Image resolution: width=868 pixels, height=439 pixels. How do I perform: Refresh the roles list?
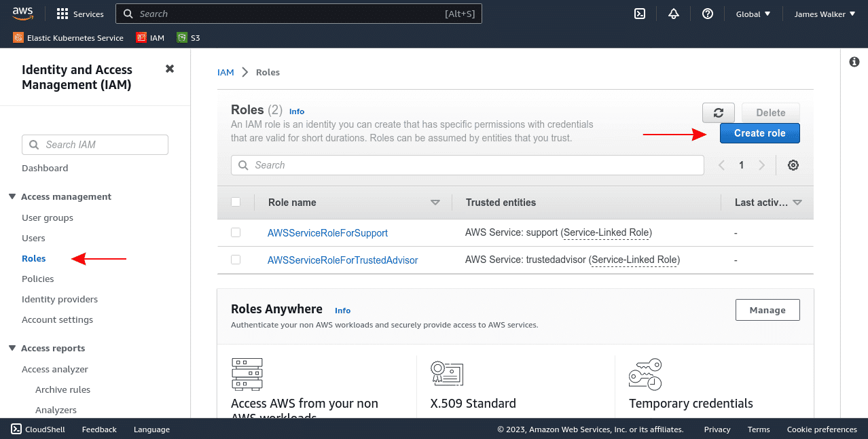718,112
